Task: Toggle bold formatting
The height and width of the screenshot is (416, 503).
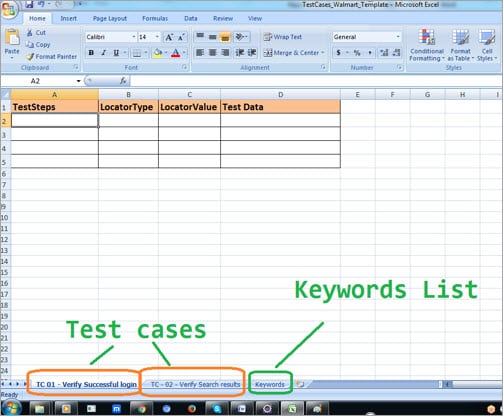Action: pos(91,53)
